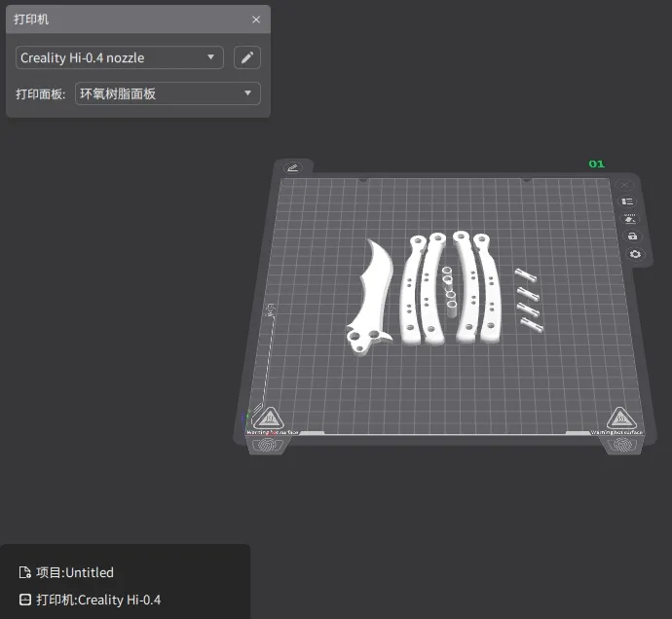Expand the 环氧树脂面板 build plate dropdown
This screenshot has height=619, width=672.
pos(168,93)
